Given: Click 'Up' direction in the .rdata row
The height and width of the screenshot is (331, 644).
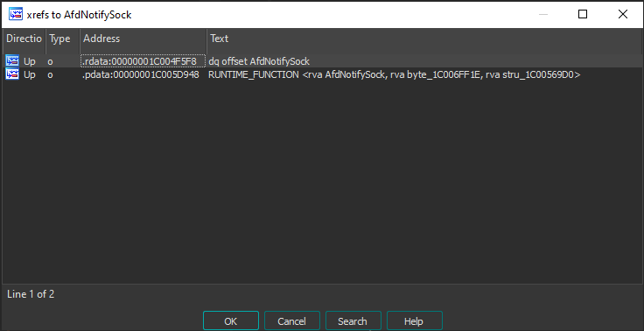Looking at the screenshot, I should 30,61.
